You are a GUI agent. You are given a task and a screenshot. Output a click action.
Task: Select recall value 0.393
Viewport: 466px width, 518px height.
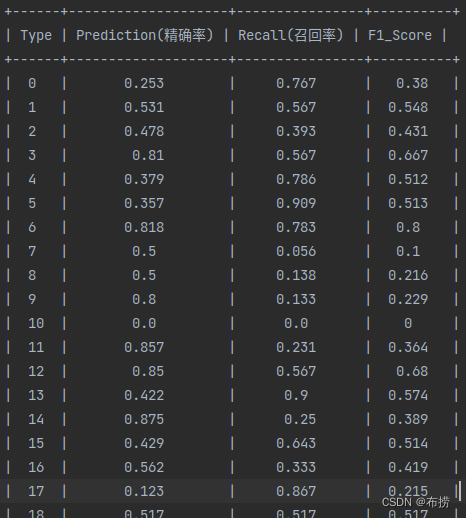[x=296, y=131]
